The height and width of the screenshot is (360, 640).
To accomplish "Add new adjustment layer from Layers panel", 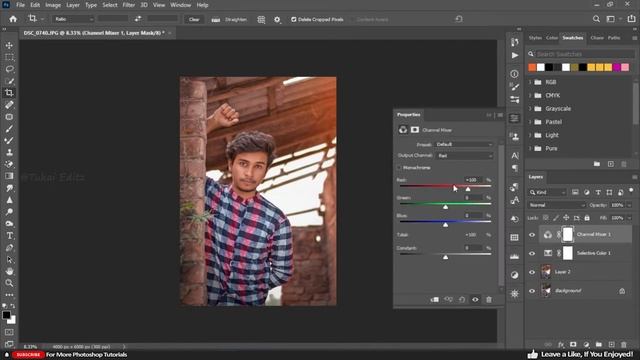I will click(586, 344).
